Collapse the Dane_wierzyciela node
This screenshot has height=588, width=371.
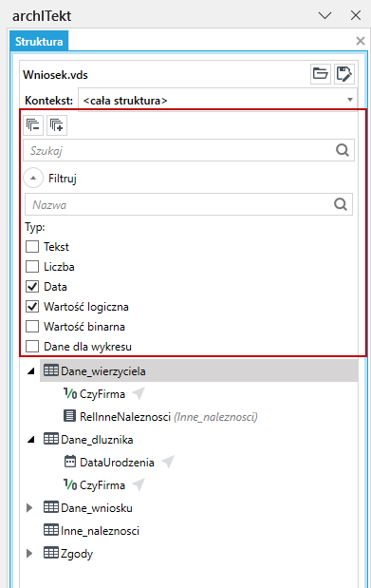(31, 370)
